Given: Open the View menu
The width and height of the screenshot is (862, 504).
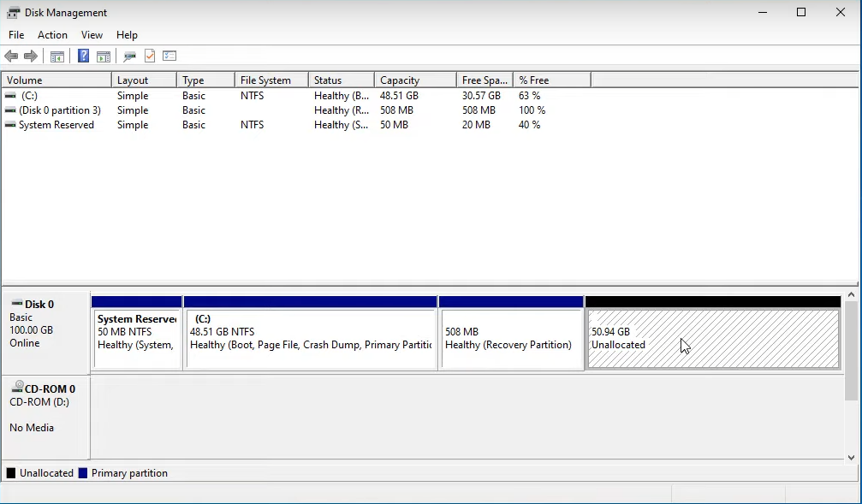Looking at the screenshot, I should pos(92,34).
